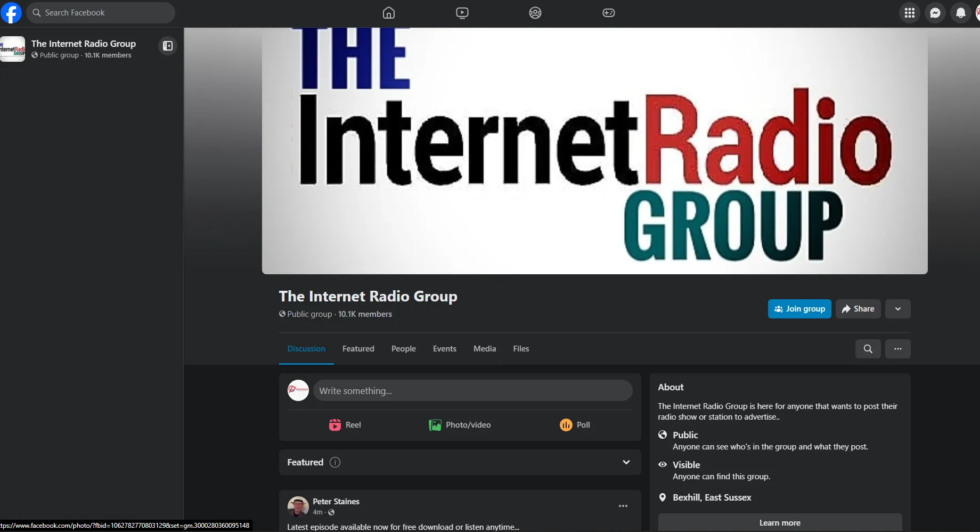Viewport: 980px width, 532px height.
Task: Switch to the Media tab
Action: pos(484,348)
